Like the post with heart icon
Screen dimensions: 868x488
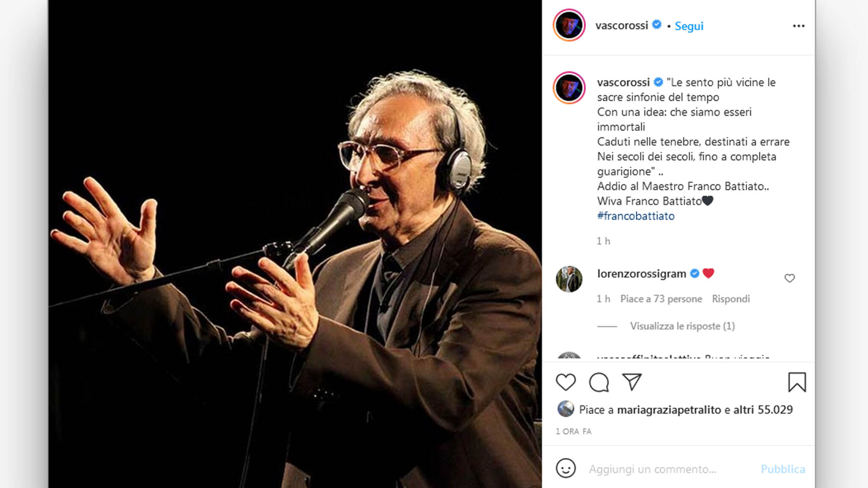(566, 382)
